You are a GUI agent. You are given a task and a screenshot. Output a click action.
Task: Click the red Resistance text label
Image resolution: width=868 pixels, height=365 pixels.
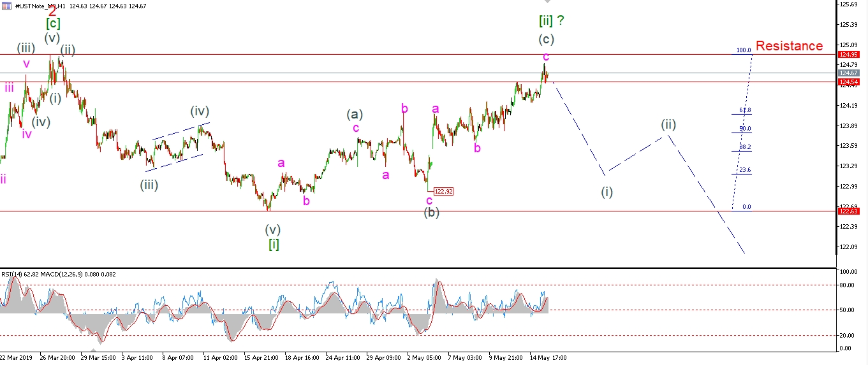(x=789, y=46)
